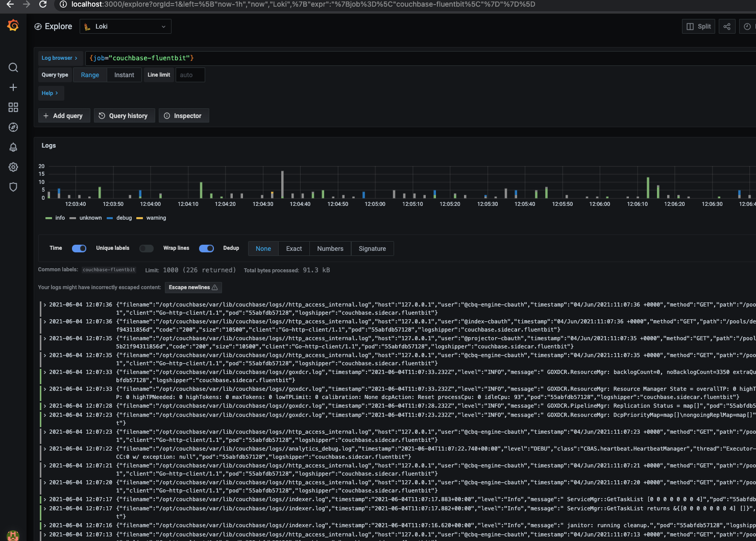Click the browser forward arrow
This screenshot has width=756, height=541.
click(27, 4)
